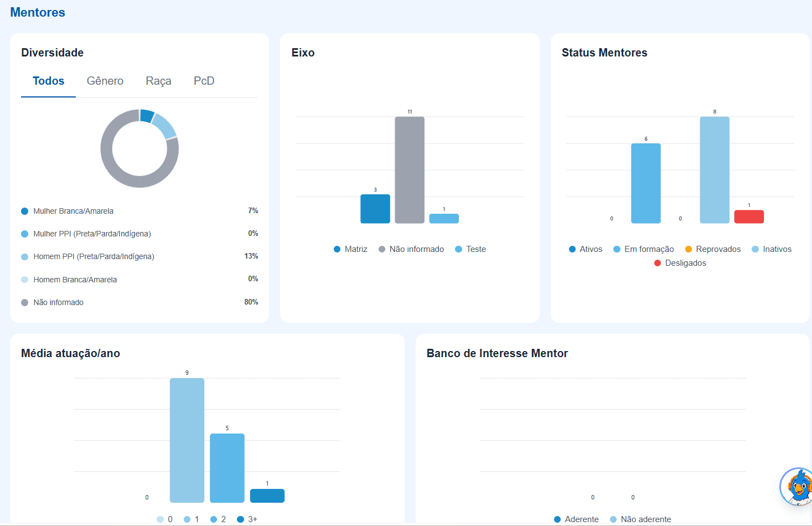Screen dimensions: 812x526
Task: Click the Banco de Interesse Mentor title
Action: [497, 353]
